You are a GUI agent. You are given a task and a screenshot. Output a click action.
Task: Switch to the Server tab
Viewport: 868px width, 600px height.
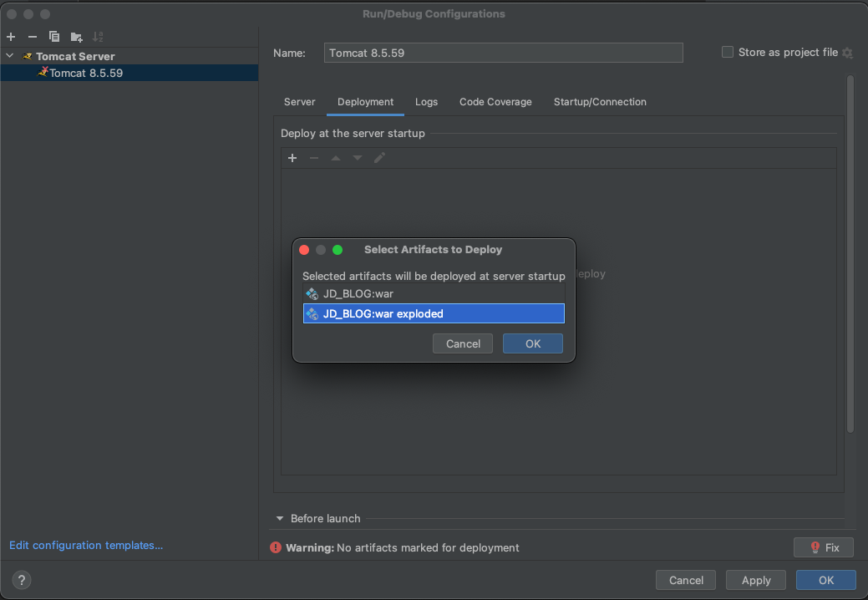(299, 102)
